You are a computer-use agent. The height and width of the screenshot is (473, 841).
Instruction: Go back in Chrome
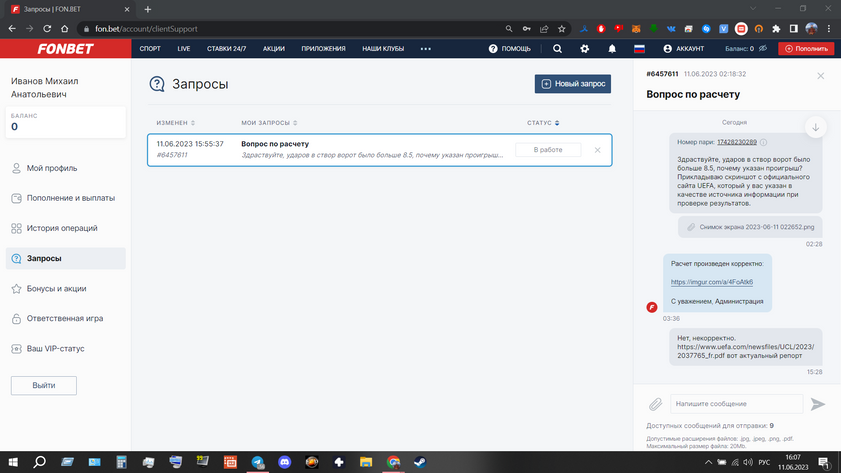pyautogui.click(x=12, y=28)
